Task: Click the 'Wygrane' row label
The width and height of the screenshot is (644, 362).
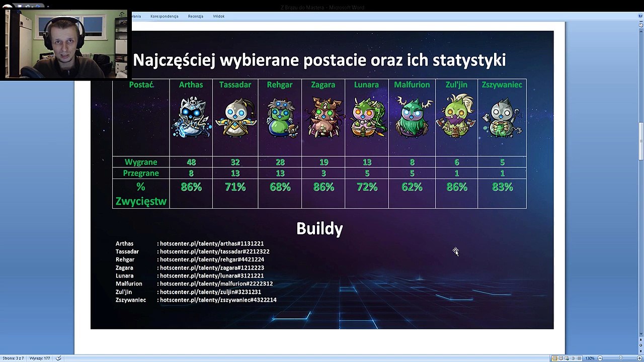Action: click(141, 162)
